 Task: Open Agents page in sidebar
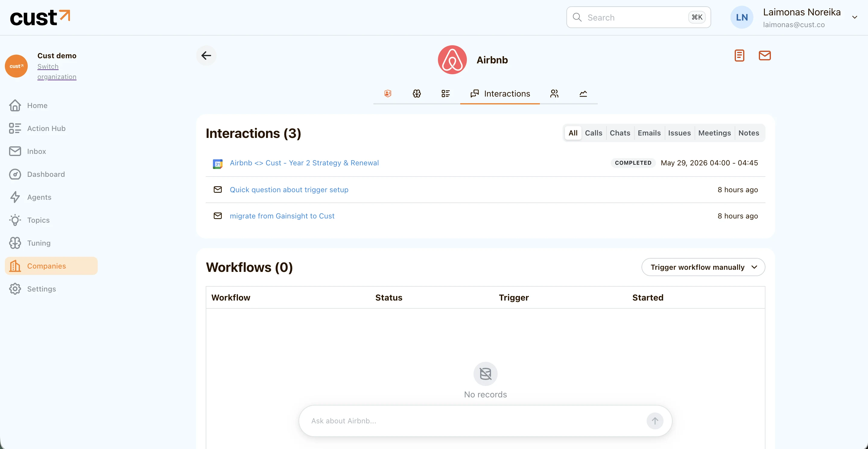pyautogui.click(x=51, y=197)
